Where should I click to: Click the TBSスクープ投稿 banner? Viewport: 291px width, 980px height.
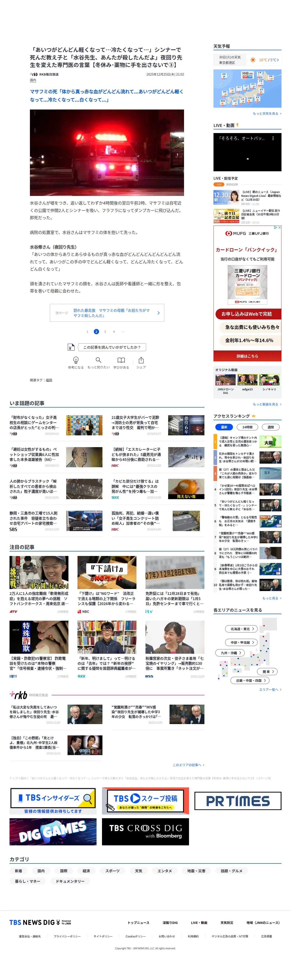coord(145,801)
